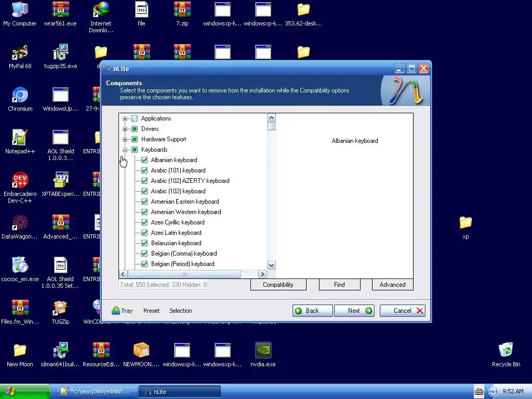This screenshot has height=399, width=532.
Task: Open 353.62-desk folder icon
Action: pos(303,14)
